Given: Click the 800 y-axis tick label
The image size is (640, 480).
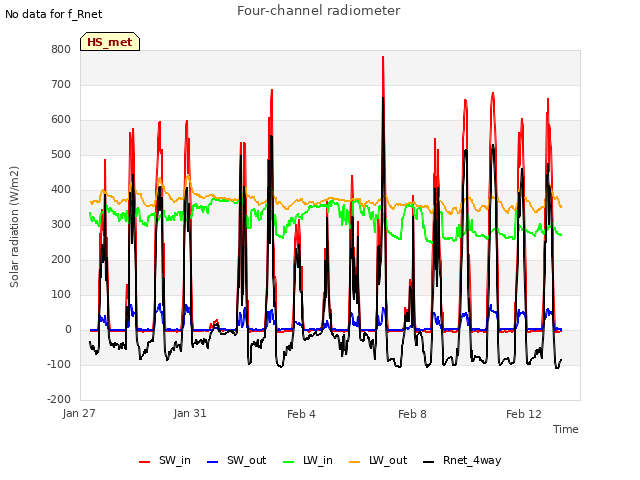Looking at the screenshot, I should [61, 49].
